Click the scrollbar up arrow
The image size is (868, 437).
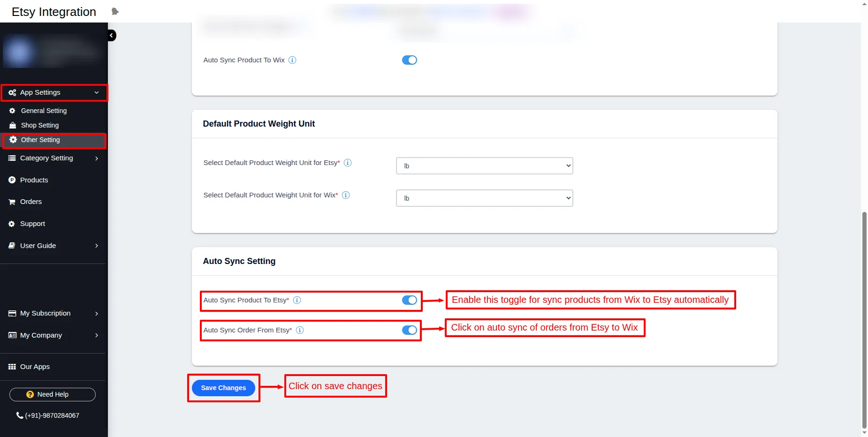pos(864,4)
